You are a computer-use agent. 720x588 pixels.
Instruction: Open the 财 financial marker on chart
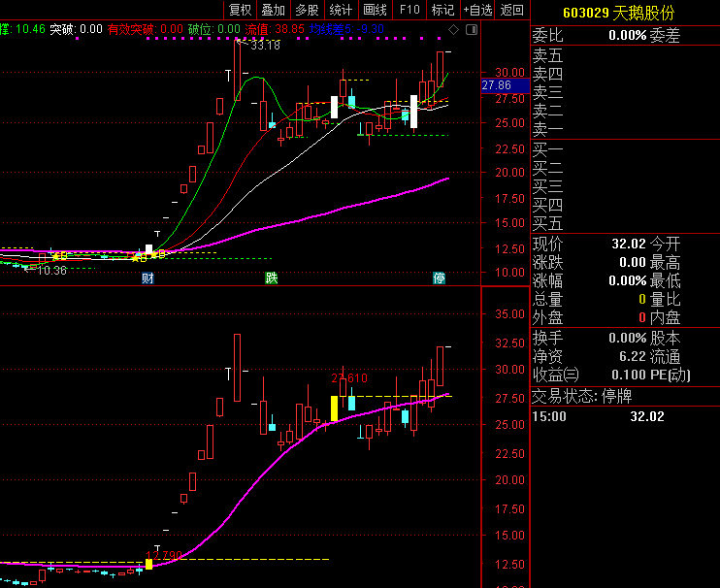coord(147,278)
